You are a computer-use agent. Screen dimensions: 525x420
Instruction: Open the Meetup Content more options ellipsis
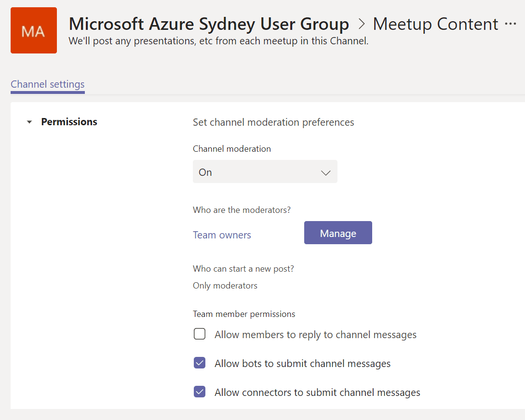pos(510,24)
